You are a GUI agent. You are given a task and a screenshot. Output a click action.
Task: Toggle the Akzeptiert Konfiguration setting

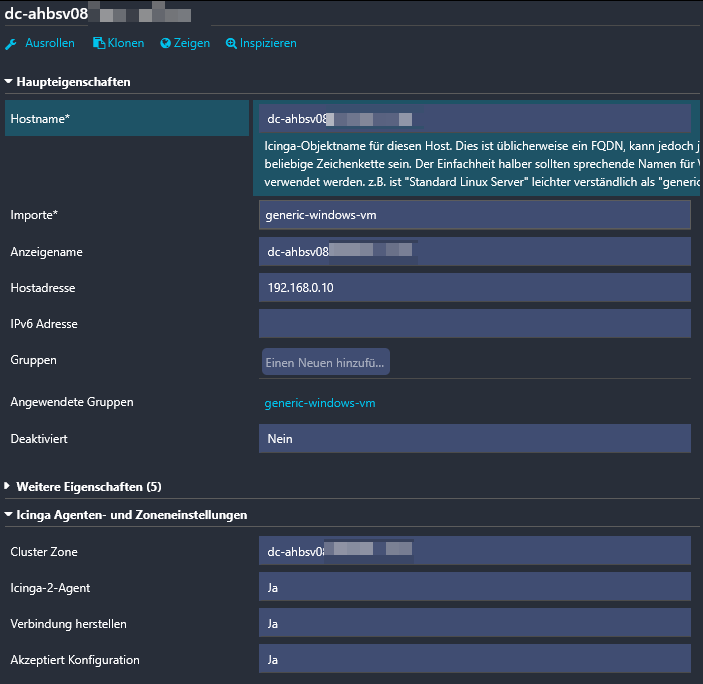(x=474, y=660)
